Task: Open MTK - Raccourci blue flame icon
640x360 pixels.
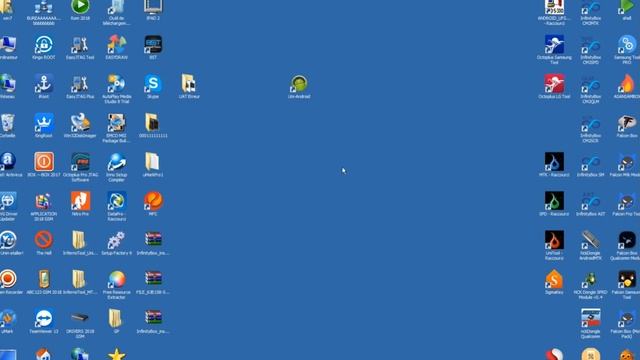Action: pos(554,162)
